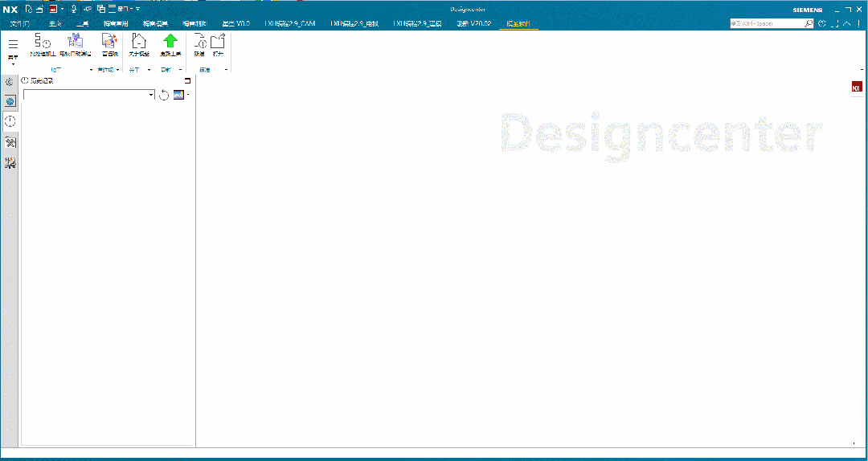Screen dimensions: 868x461
Task: Switch to the 主页 home tab
Action: tap(55, 24)
